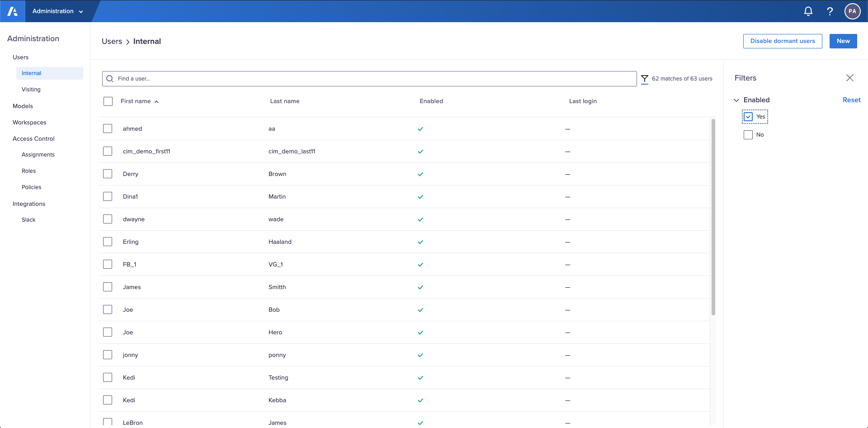Open notifications via the bell icon

point(808,11)
